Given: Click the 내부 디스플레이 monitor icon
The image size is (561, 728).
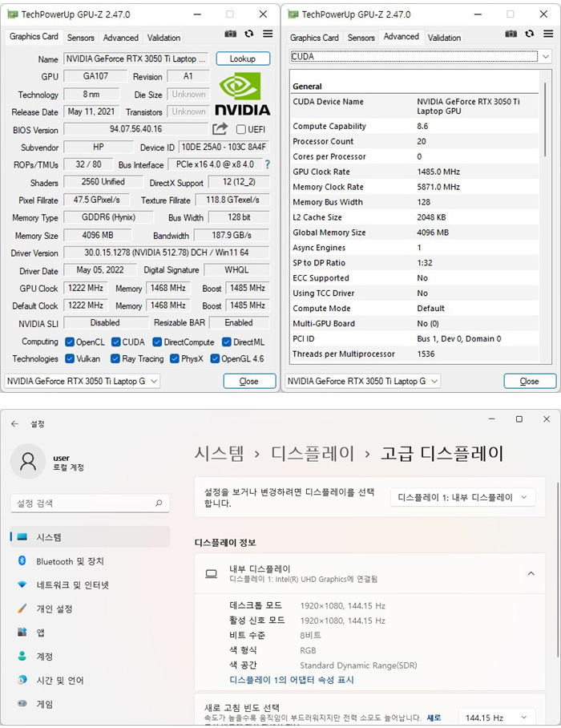Looking at the screenshot, I should [211, 574].
